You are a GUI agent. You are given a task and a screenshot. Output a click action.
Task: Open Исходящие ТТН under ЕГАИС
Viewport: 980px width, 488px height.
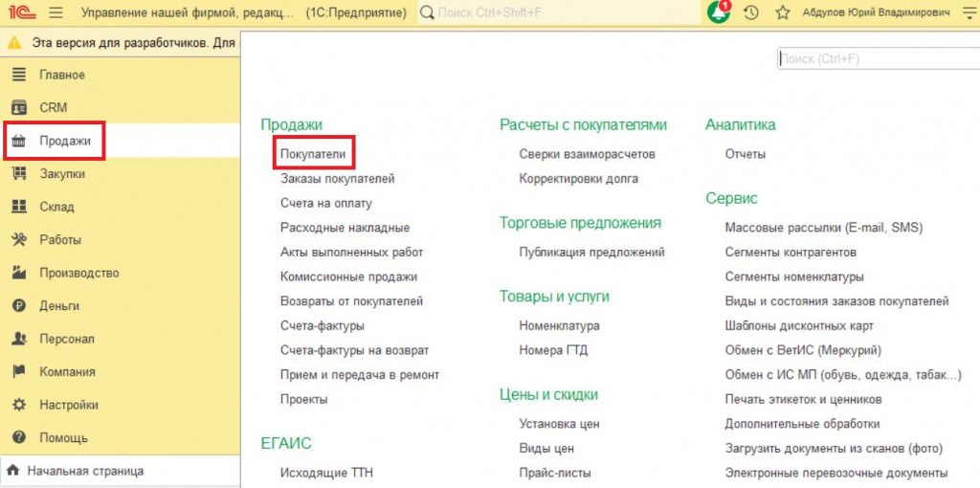pyautogui.click(x=326, y=473)
